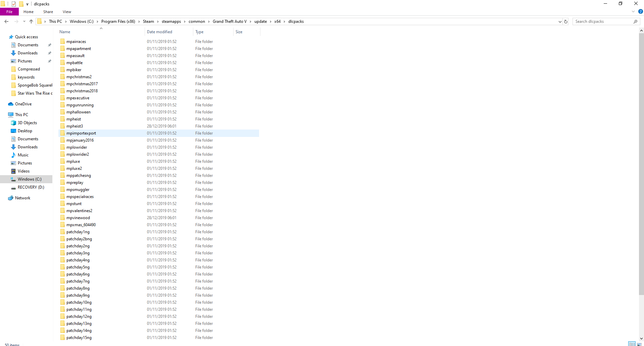
Task: Click the Back navigation arrow
Action: [6, 21]
